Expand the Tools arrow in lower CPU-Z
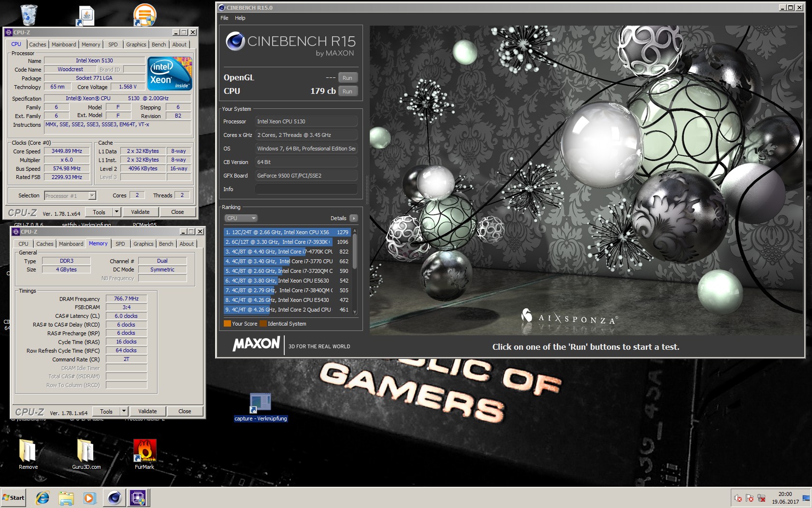The width and height of the screenshot is (812, 508). pyautogui.click(x=124, y=411)
